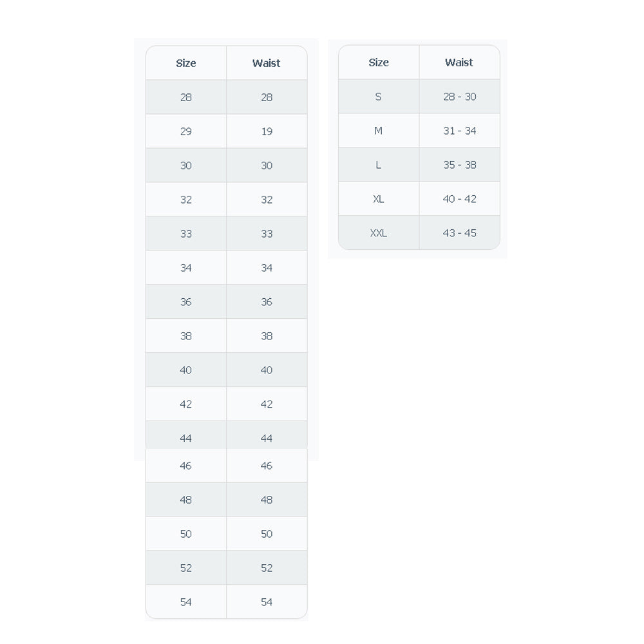Select the S size cell
Screen dimensions: 644x644
click(x=379, y=97)
